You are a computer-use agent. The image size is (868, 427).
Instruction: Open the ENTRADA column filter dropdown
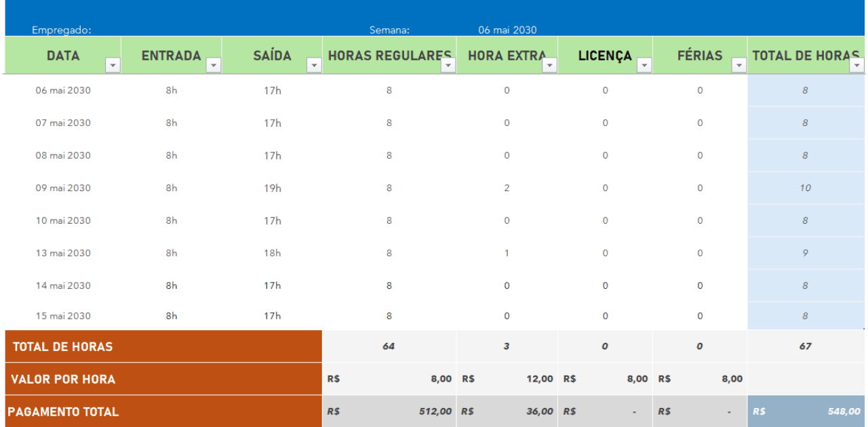[x=214, y=65]
